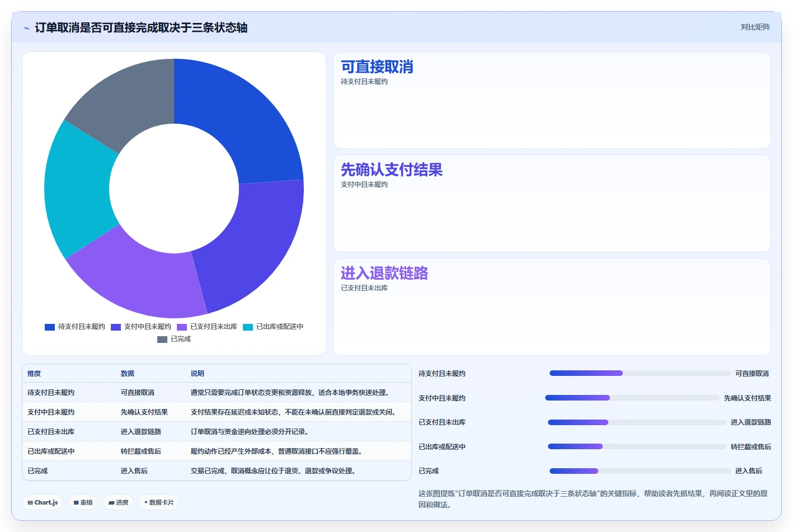Click the 可直接取消 value after the progress bar
Viewport: 793px width, 532px height.
coord(752,374)
